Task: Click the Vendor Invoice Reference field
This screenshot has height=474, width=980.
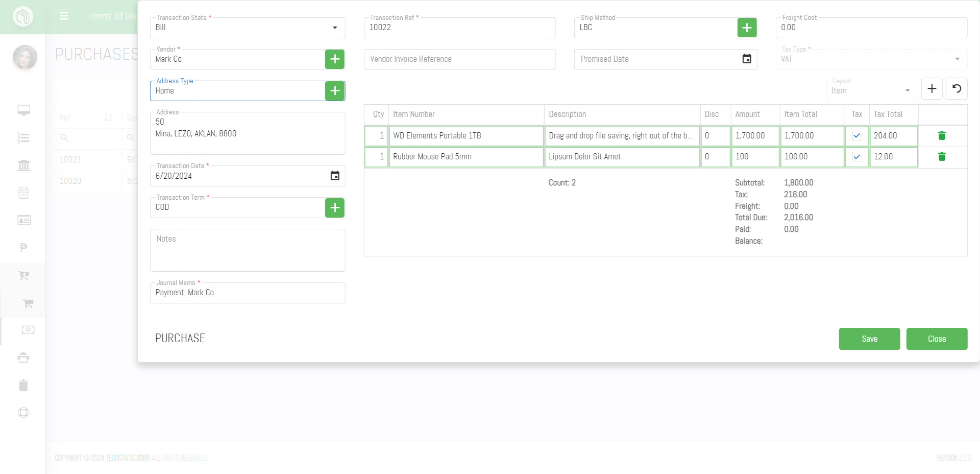Action: (x=459, y=59)
